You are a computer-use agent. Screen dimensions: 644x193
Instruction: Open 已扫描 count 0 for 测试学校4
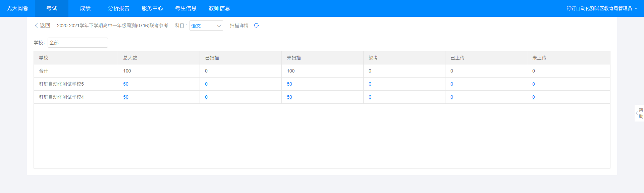tap(206, 97)
